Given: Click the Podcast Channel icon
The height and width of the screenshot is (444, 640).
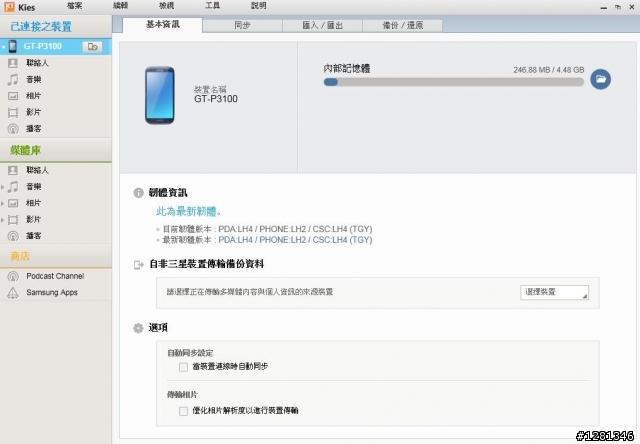Looking at the screenshot, I should click(13, 276).
